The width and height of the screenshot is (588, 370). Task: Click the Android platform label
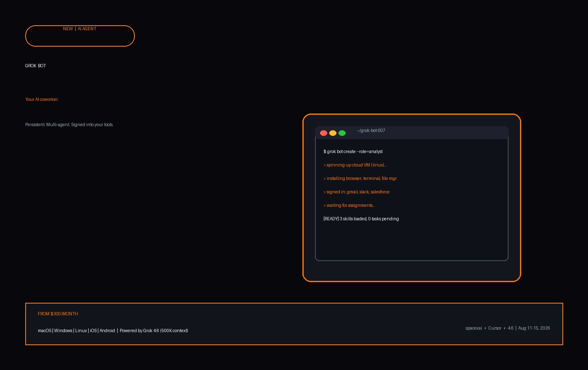click(x=107, y=330)
